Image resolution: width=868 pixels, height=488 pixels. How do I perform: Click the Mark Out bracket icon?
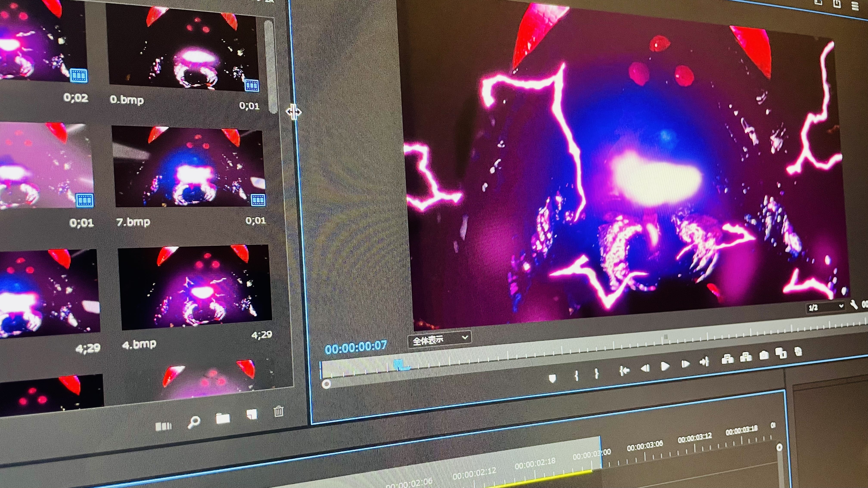tap(596, 373)
